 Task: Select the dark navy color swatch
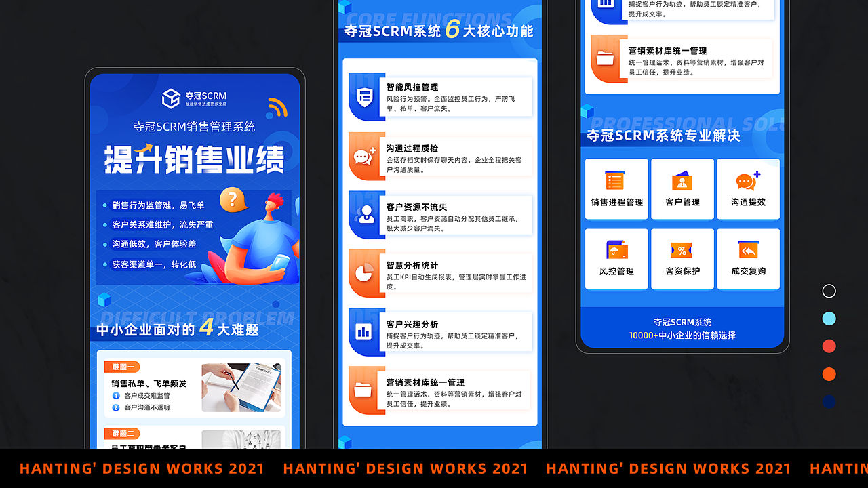click(829, 402)
